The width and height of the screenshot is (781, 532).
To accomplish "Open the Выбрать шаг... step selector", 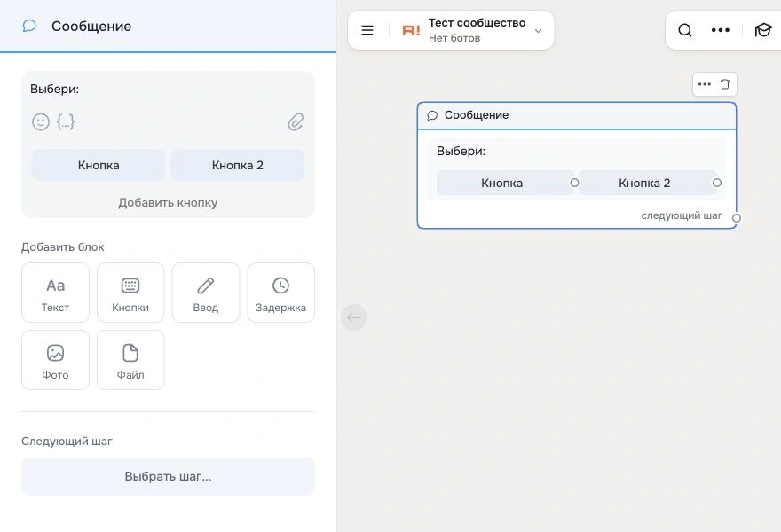I will point(168,476).
